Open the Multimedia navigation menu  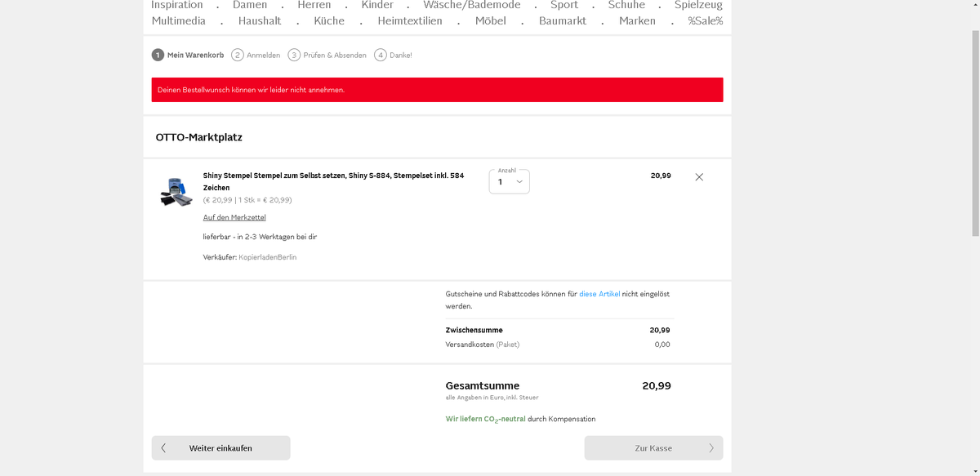pyautogui.click(x=178, y=20)
